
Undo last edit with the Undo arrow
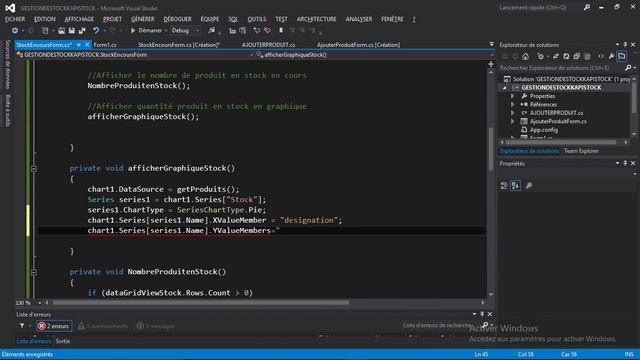[96, 31]
